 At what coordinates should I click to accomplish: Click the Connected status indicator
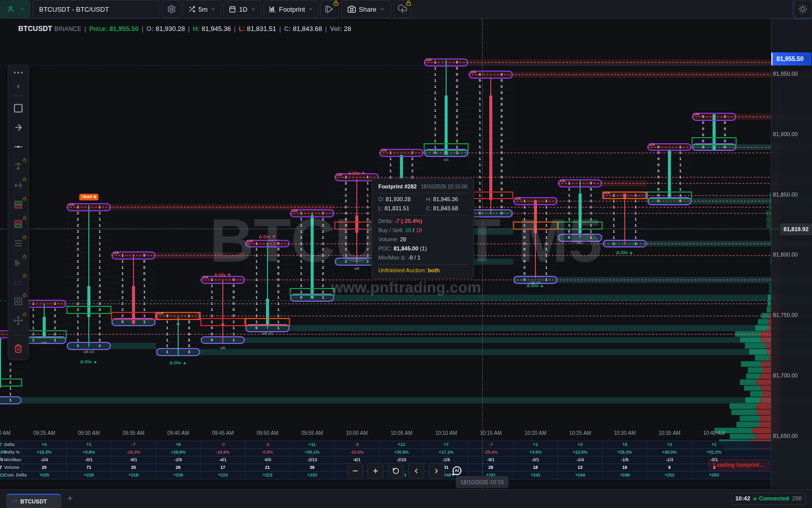coord(771,498)
